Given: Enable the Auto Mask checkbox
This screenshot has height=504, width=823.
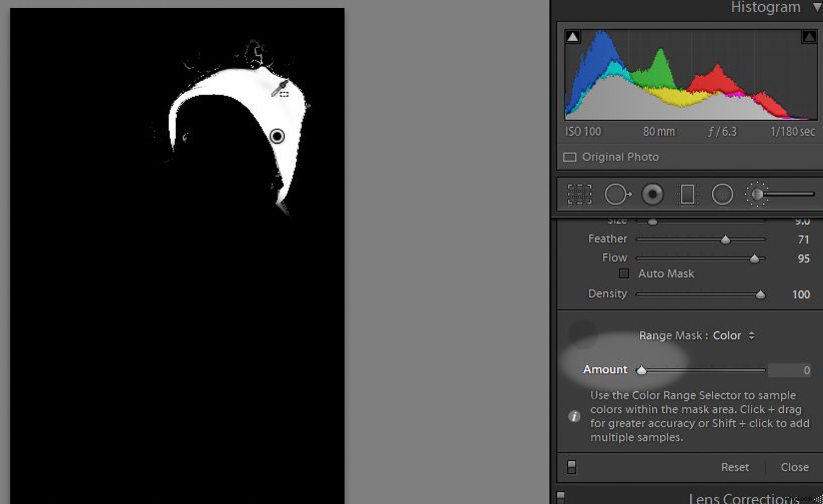Looking at the screenshot, I should pos(624,274).
